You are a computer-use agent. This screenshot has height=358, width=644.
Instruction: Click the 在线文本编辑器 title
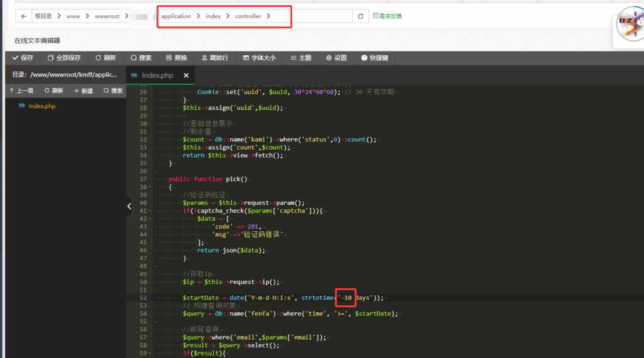click(x=37, y=41)
